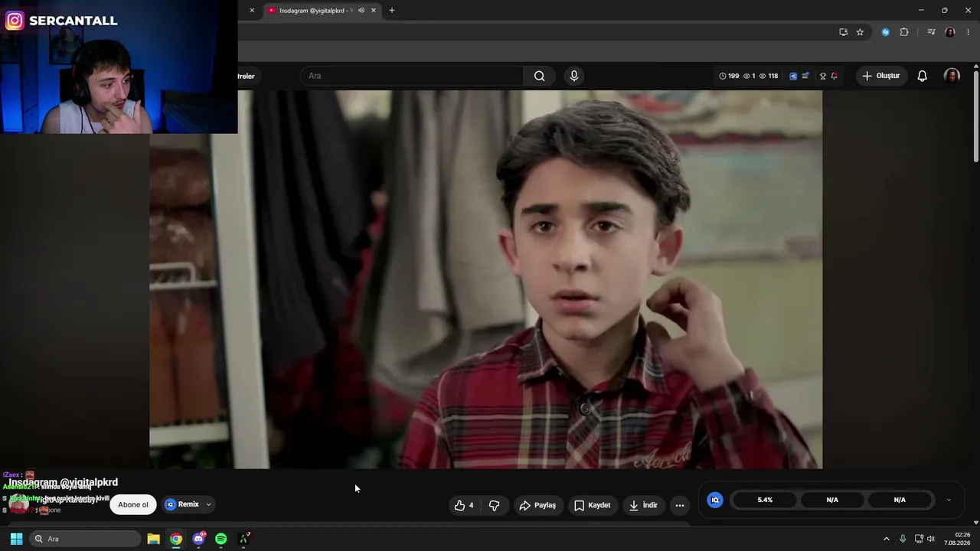This screenshot has height=551, width=980.
Task: Open the YouTube account avatar menu
Action: coord(952,76)
